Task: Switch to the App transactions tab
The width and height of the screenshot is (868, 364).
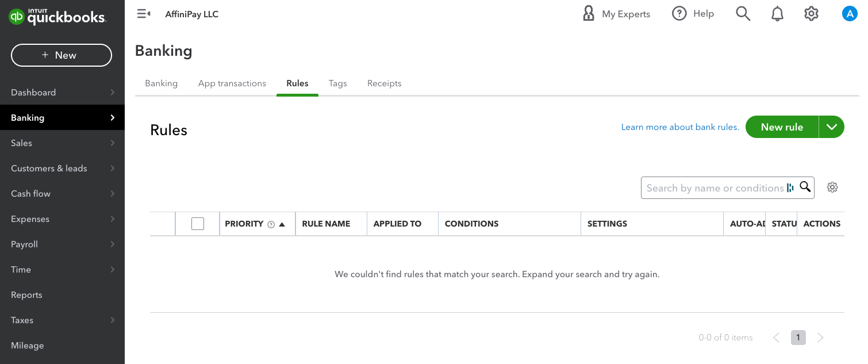Action: [x=232, y=83]
